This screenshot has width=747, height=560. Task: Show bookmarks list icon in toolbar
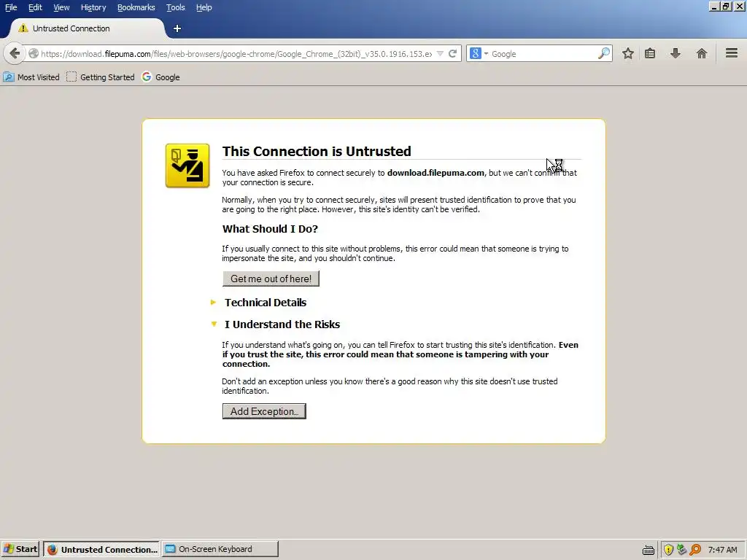coord(650,53)
